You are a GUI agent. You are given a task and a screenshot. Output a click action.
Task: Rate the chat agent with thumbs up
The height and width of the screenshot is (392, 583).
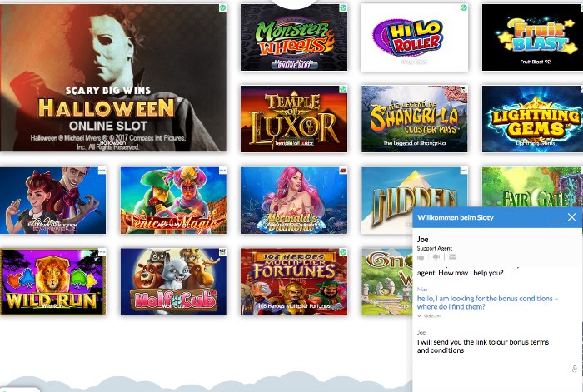(421, 257)
